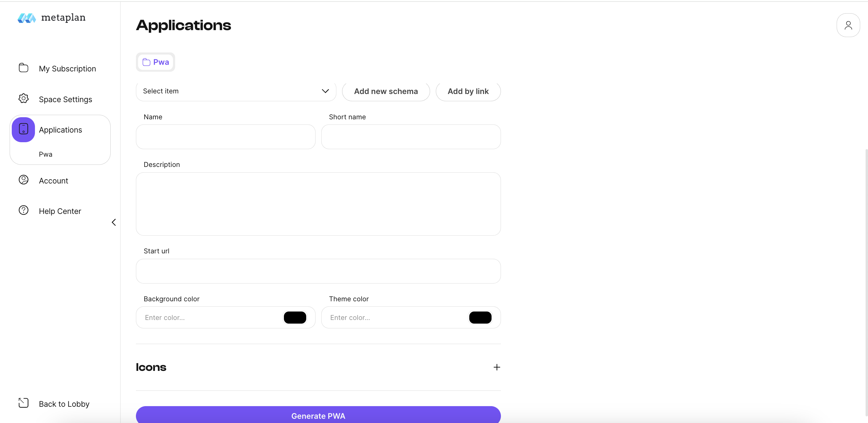
Task: Open Space Settings gear icon
Action: pos(23,99)
